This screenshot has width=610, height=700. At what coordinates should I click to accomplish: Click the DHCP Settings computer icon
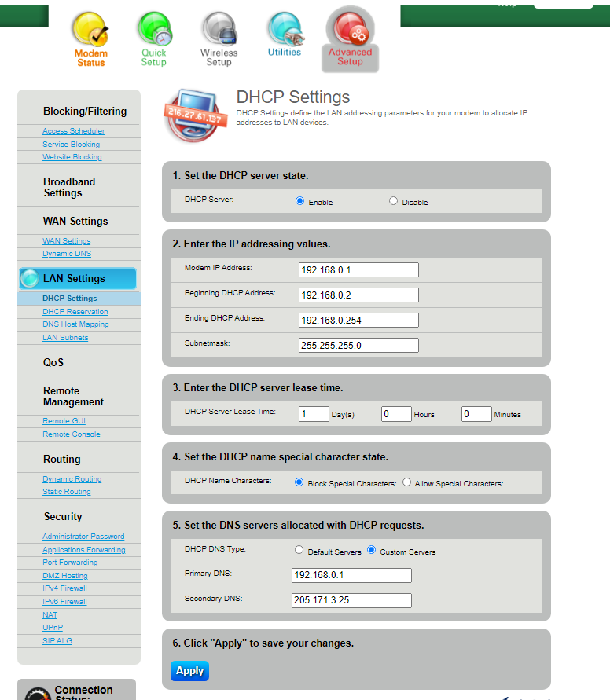click(x=195, y=115)
